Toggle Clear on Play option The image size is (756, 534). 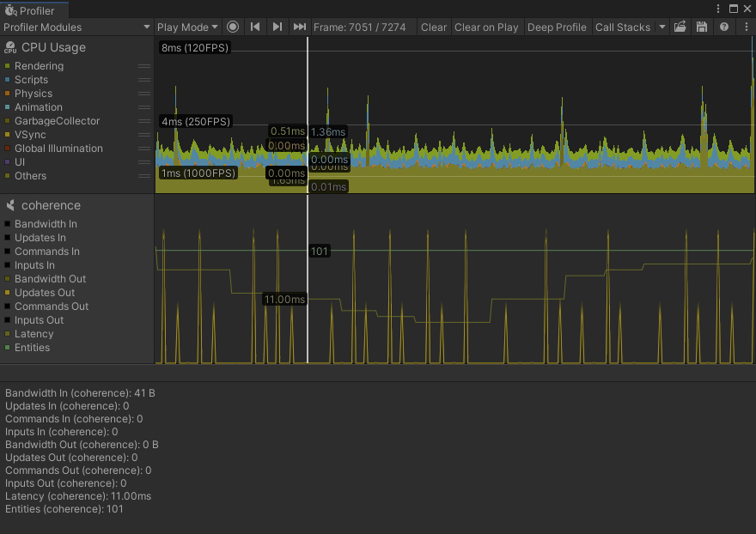click(x=486, y=27)
